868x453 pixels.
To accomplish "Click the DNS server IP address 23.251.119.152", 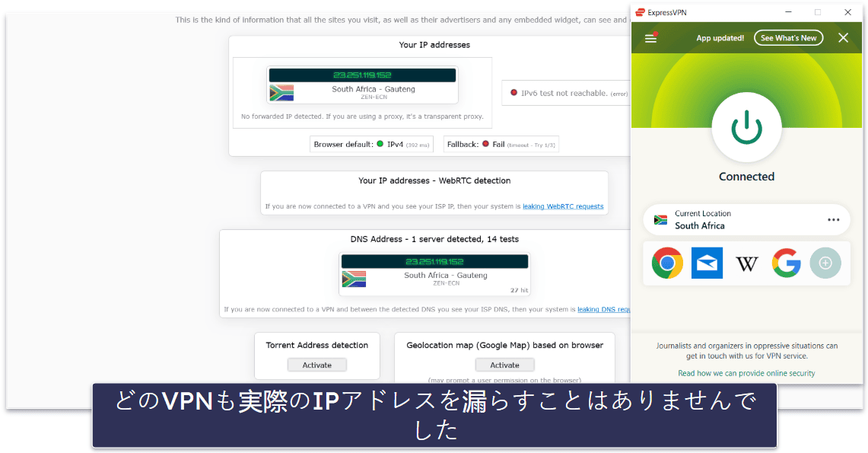I will (434, 261).
